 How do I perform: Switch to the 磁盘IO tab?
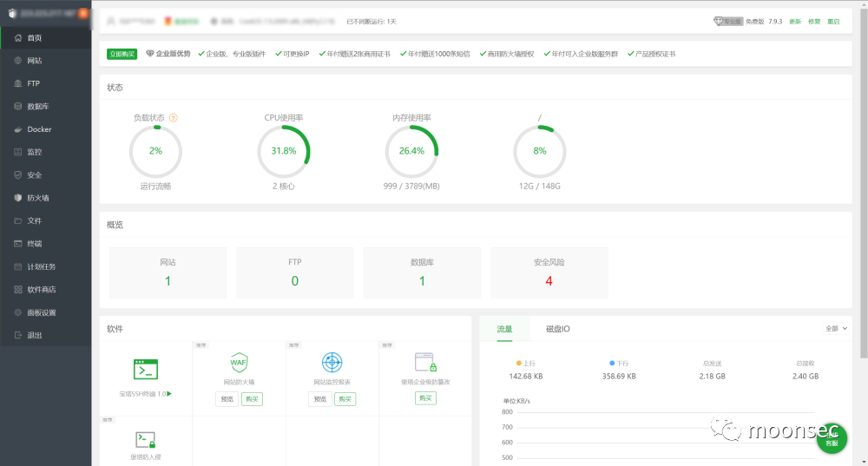click(x=557, y=329)
